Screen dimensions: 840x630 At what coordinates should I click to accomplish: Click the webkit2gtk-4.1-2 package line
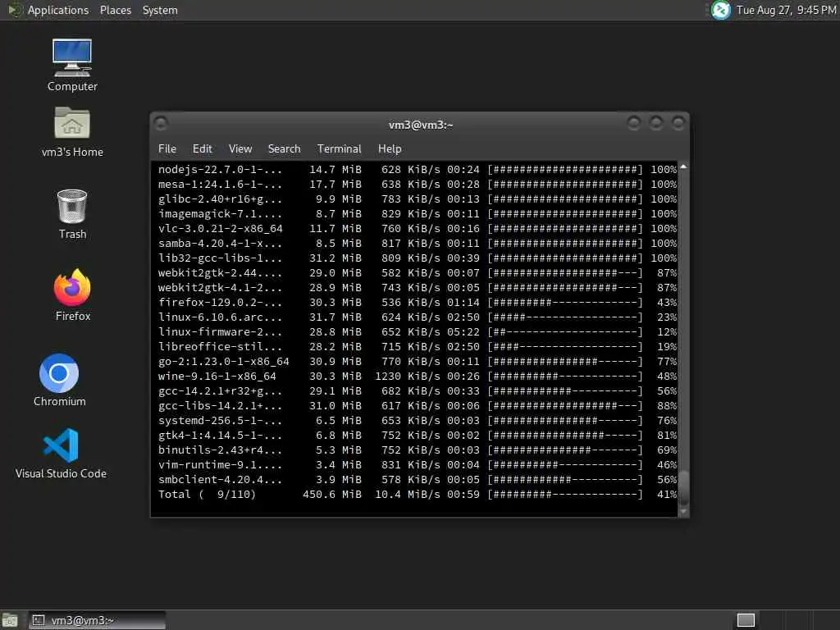click(418, 288)
